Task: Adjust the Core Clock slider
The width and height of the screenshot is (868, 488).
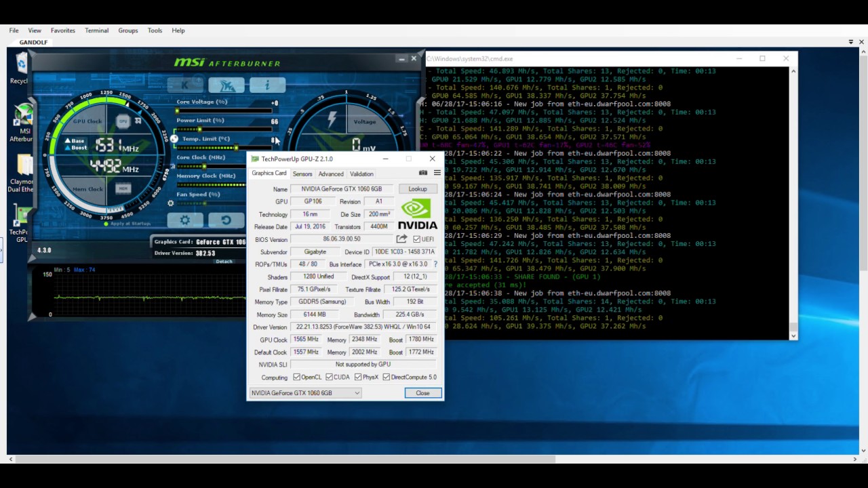Action: click(x=212, y=165)
